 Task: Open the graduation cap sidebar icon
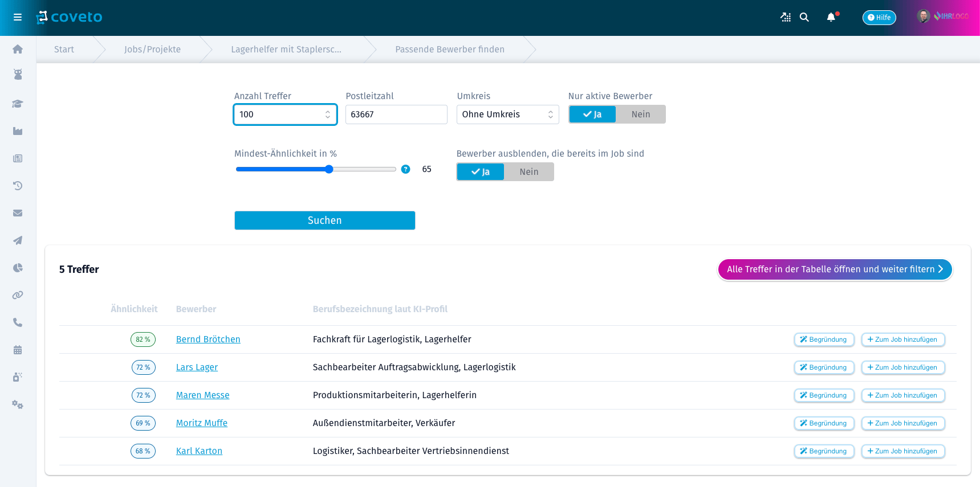[x=18, y=104]
